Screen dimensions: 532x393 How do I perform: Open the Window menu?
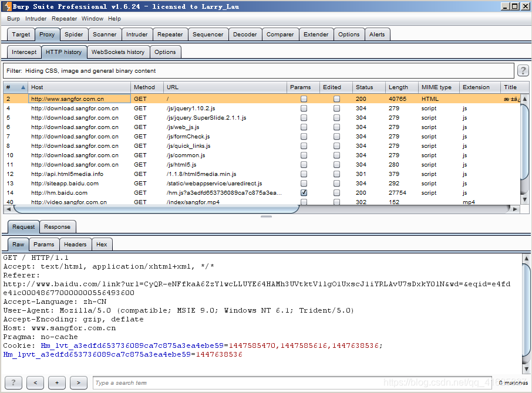pos(92,19)
